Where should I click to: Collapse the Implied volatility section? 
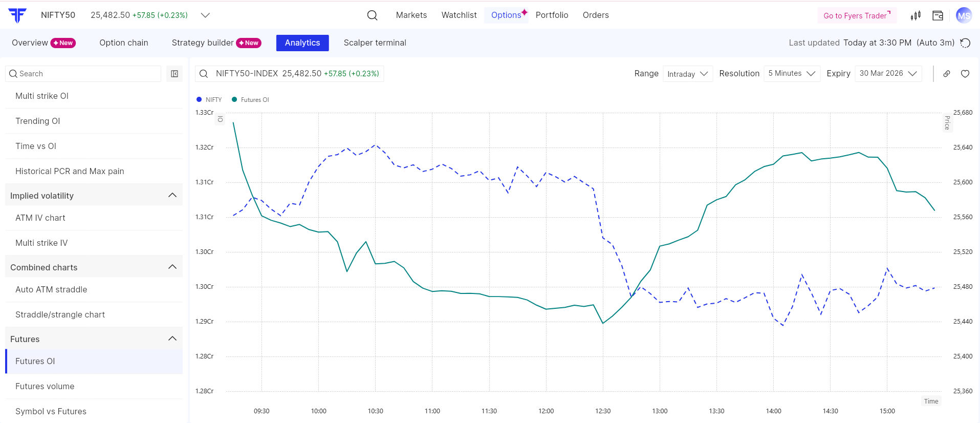click(172, 196)
